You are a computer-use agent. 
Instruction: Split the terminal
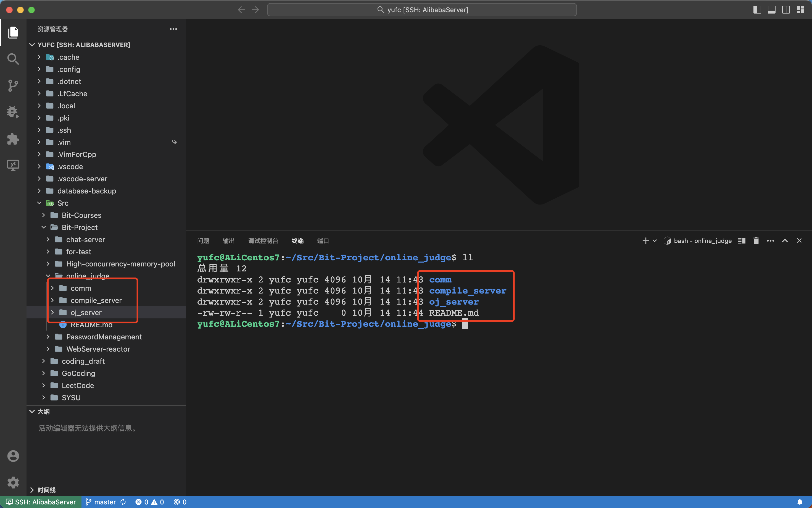742,240
